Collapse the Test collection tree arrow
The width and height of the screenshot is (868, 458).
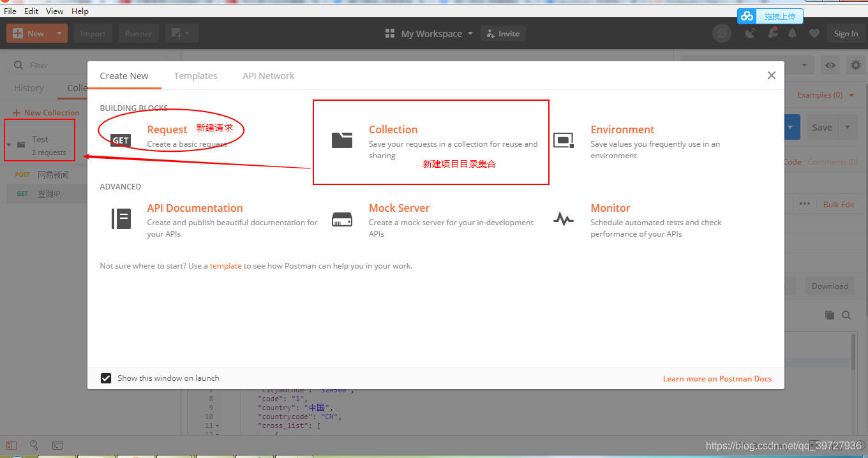coord(9,145)
